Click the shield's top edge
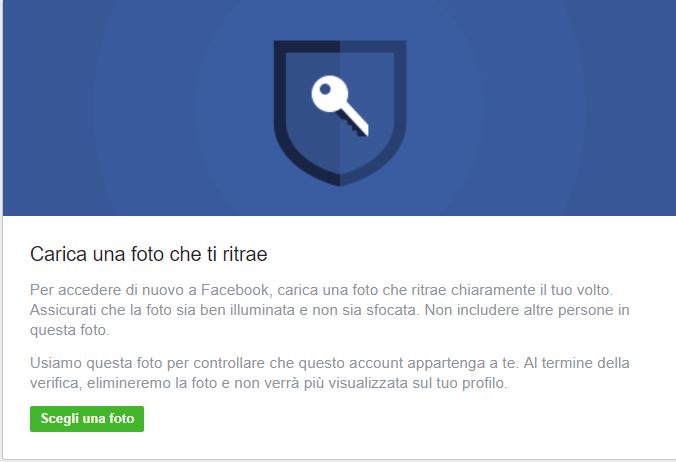676x462 pixels. click(340, 47)
